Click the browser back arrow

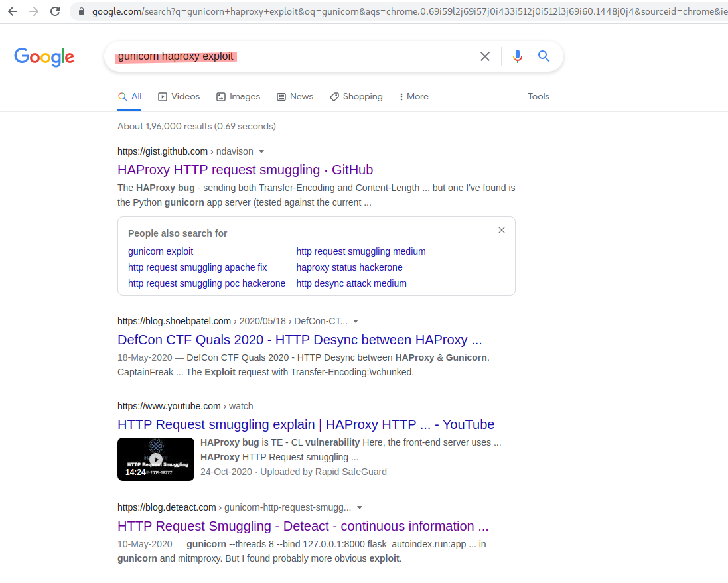(13, 11)
